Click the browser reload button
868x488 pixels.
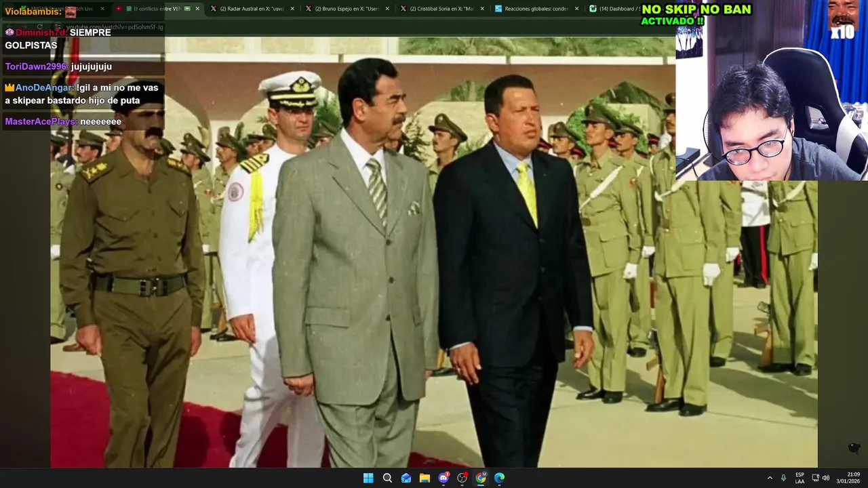point(40,26)
